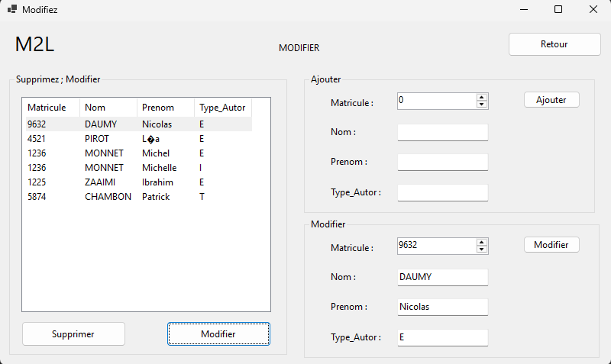Click the Modifiez window app icon

[12, 10]
